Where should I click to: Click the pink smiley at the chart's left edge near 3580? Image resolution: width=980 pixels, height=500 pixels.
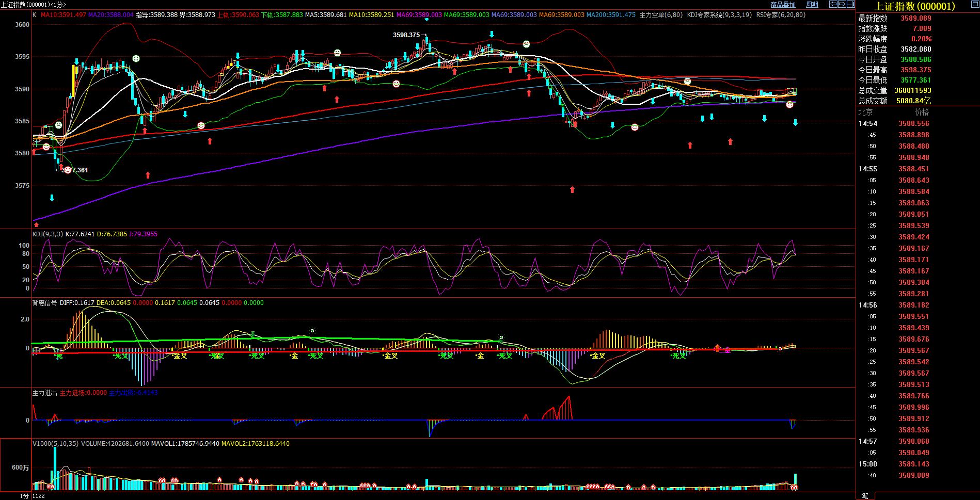click(46, 147)
